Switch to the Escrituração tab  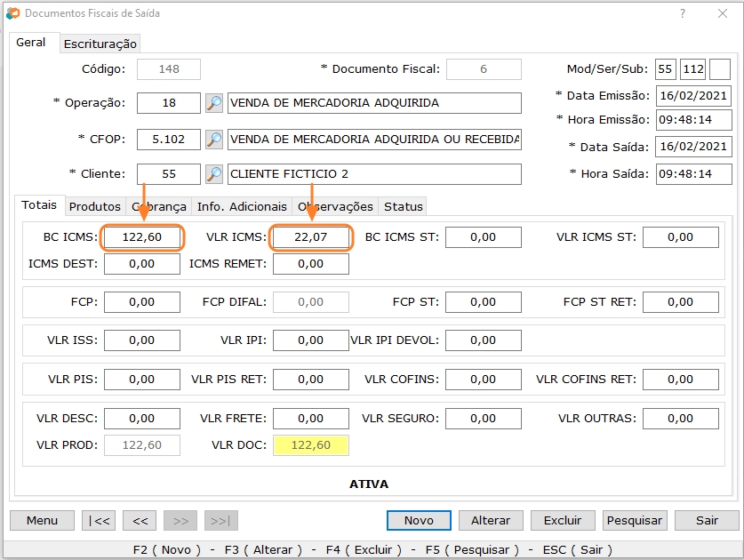tap(100, 44)
